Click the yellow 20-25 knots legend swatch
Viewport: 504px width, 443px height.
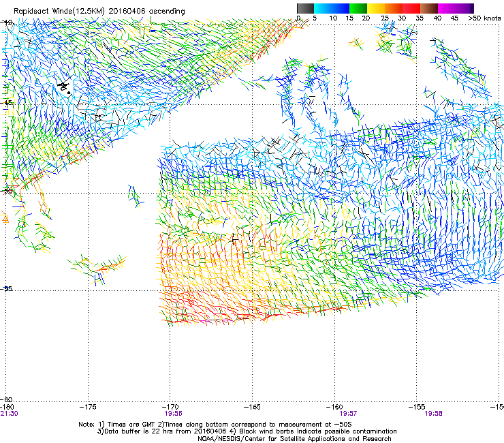pos(376,8)
